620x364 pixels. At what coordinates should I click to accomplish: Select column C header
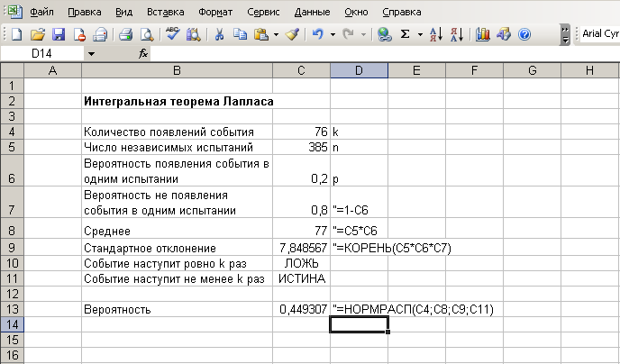301,70
